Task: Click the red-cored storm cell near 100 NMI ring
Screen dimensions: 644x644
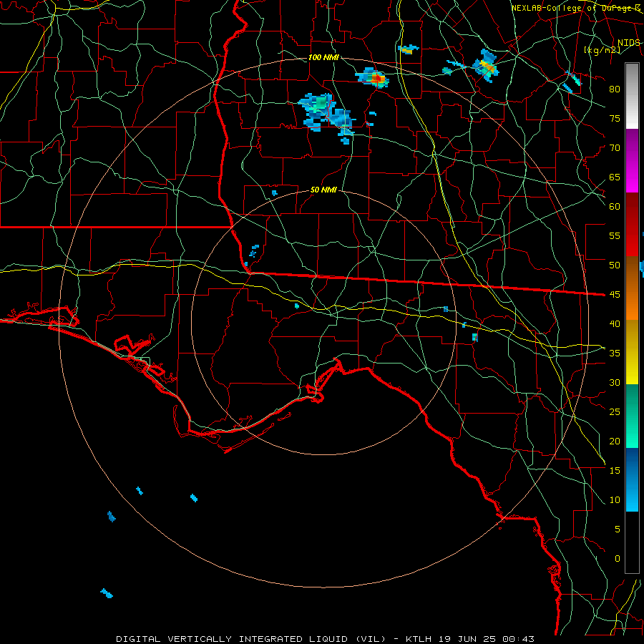Action: pos(373,77)
